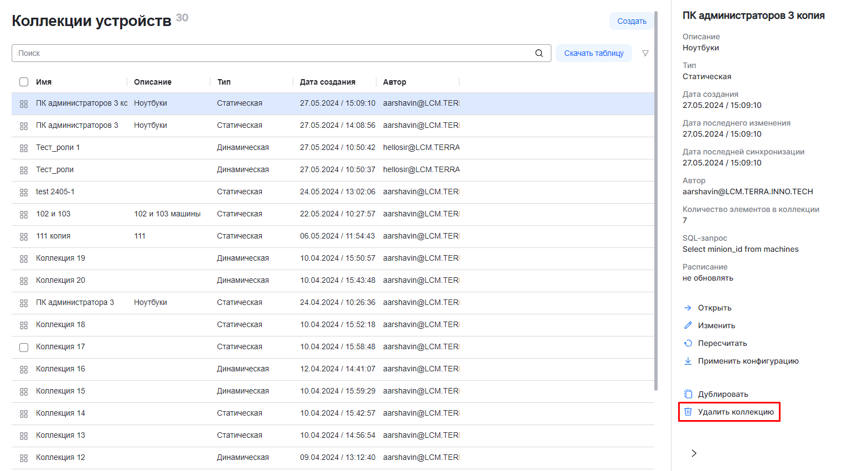The width and height of the screenshot is (868, 471).
Task: Click the Скачать таблицу button
Action: click(593, 53)
